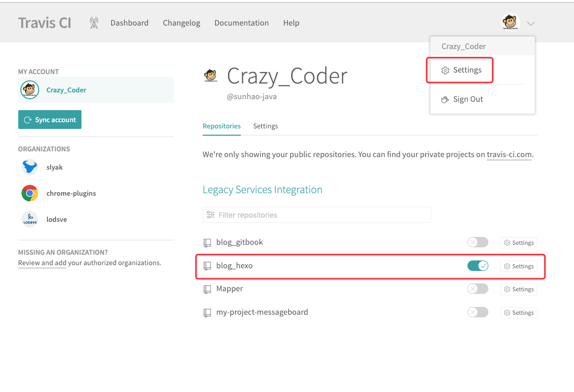Click the Crazy_Coder avatar under My Account
This screenshot has width=574, height=392.
(30, 90)
